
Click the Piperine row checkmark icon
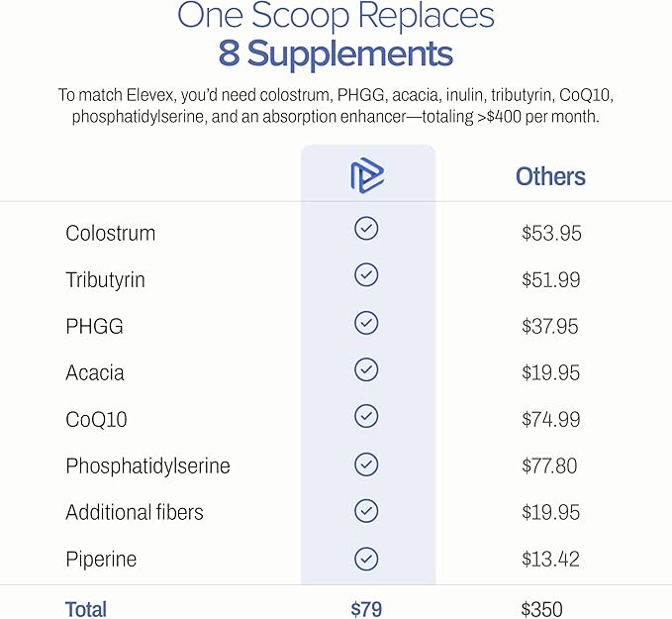(366, 556)
